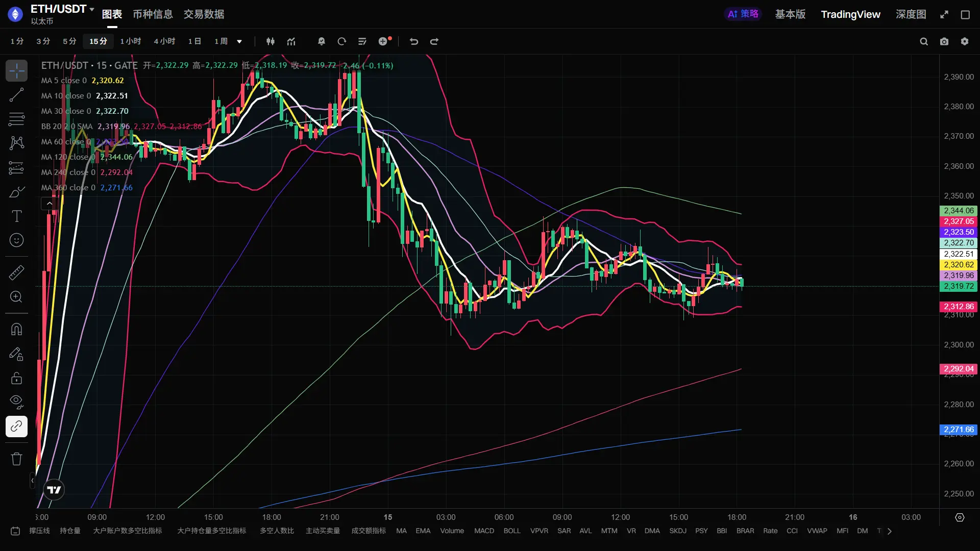Switch to 深度图 view
The height and width of the screenshot is (551, 980).
[911, 14]
